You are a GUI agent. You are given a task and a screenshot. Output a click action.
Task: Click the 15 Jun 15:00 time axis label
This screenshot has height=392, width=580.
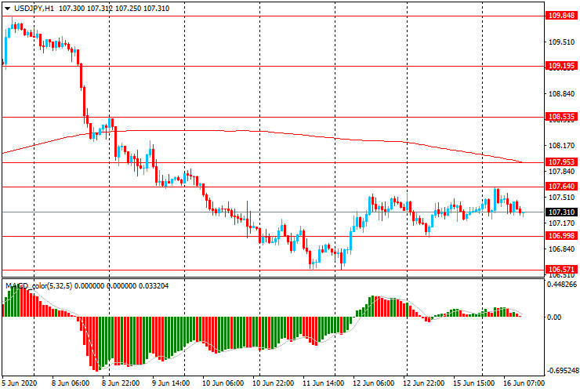pos(474,383)
